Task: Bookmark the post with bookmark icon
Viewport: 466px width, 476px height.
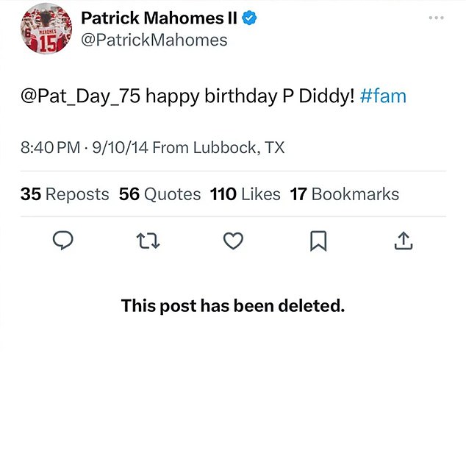Action: coord(318,240)
